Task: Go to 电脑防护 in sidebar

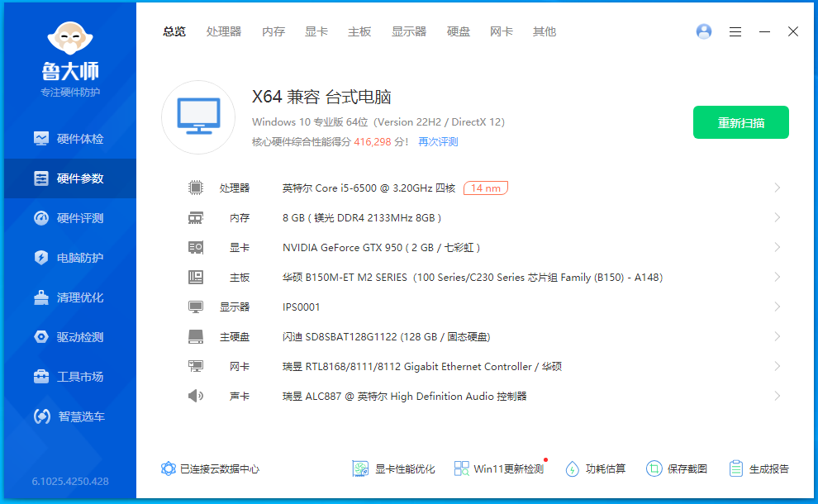Action: 70,258
